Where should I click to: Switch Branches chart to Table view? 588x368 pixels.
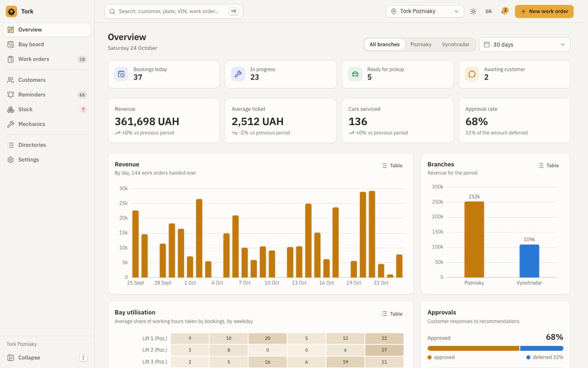click(548, 166)
